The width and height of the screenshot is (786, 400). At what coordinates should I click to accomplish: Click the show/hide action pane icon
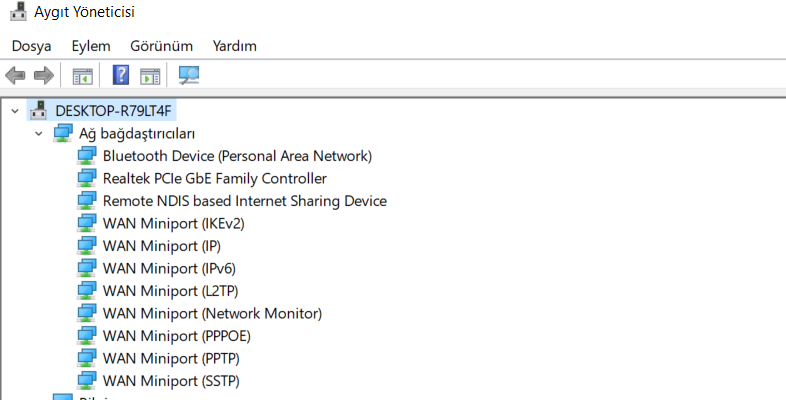pyautogui.click(x=150, y=75)
